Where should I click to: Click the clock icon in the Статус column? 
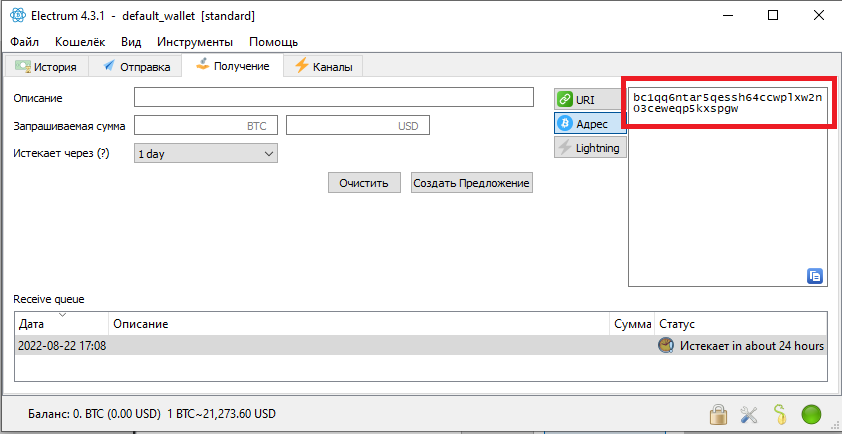coord(666,345)
